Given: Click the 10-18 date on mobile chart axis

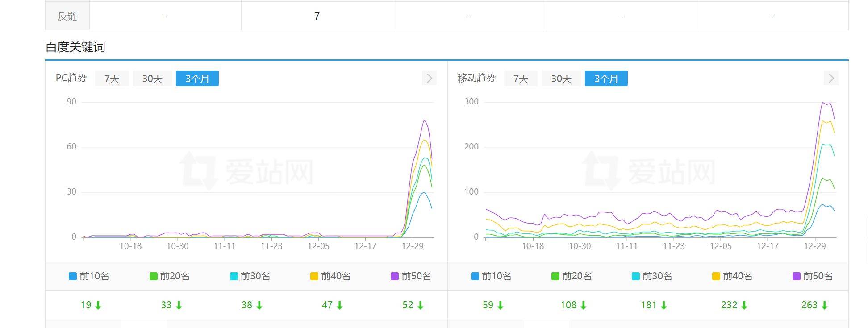Looking at the screenshot, I should point(533,246).
